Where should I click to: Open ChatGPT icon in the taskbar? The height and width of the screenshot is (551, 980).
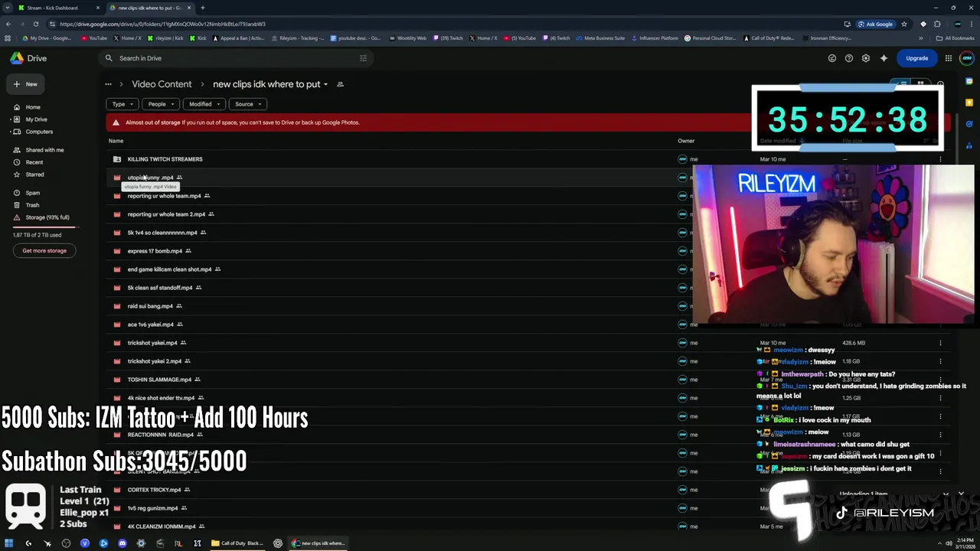click(277, 543)
